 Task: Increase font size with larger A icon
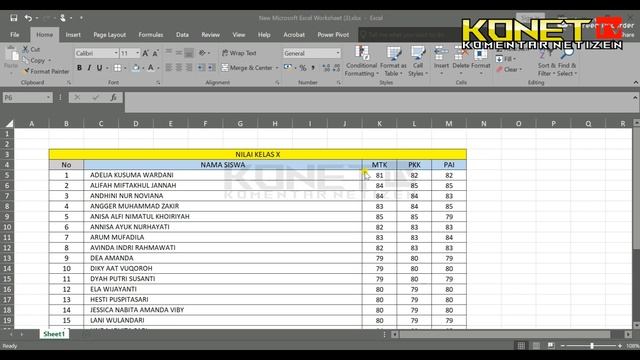click(x=145, y=53)
